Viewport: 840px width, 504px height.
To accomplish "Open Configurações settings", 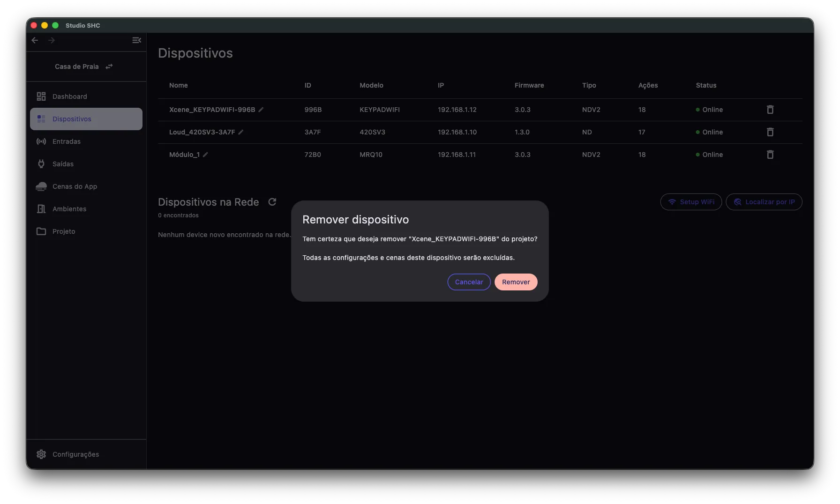I will coord(86,454).
